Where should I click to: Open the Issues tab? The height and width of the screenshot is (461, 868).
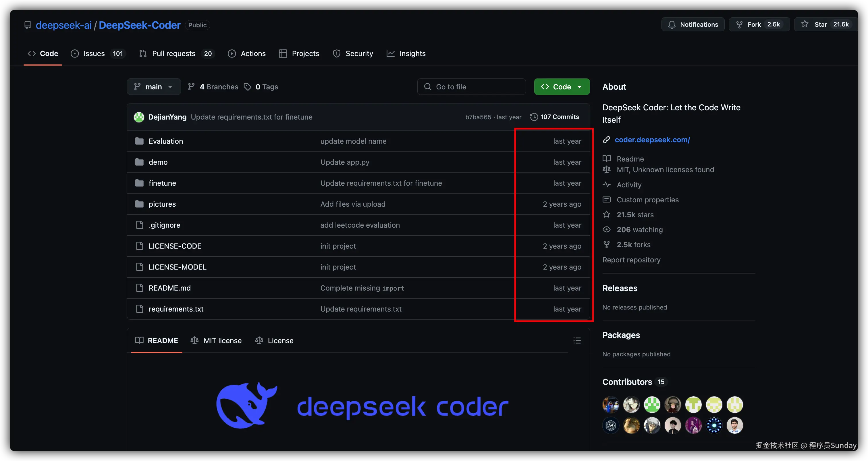tap(98, 53)
